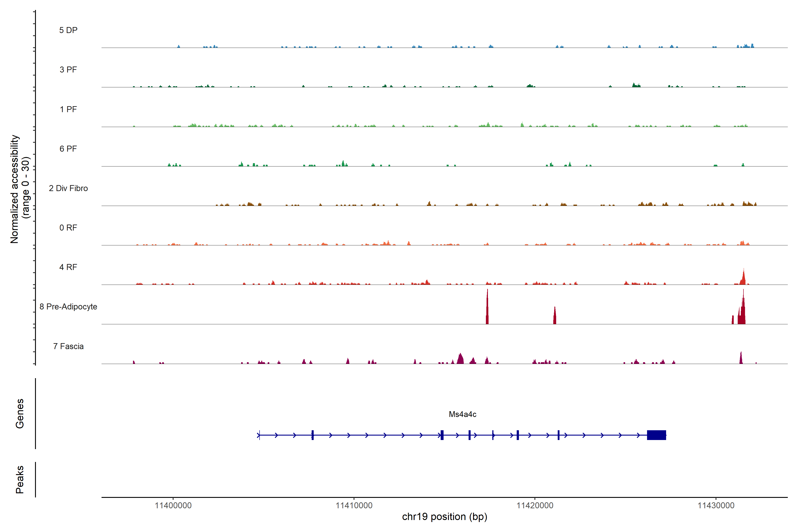798x532 pixels.
Task: Click the 11420000 axis tick label
Action: (535, 506)
